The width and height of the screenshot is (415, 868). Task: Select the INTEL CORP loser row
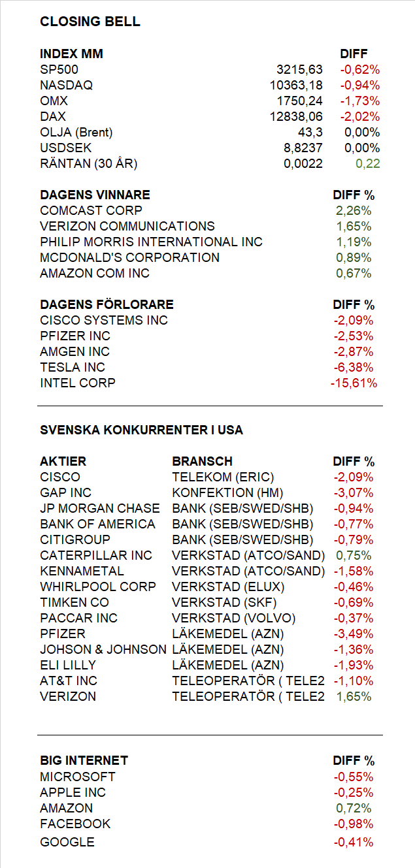(208, 383)
